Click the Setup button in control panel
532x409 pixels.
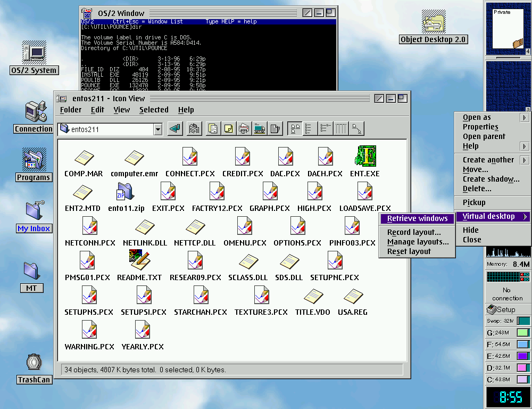tap(508, 309)
